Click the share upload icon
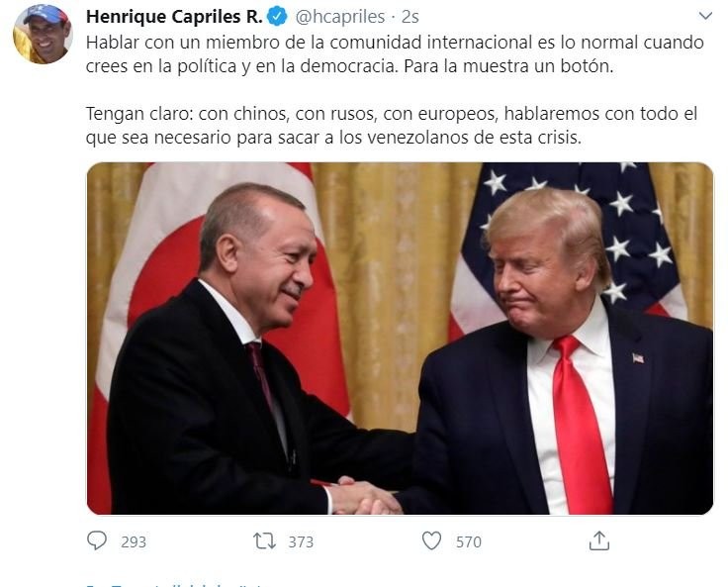 tap(599, 541)
